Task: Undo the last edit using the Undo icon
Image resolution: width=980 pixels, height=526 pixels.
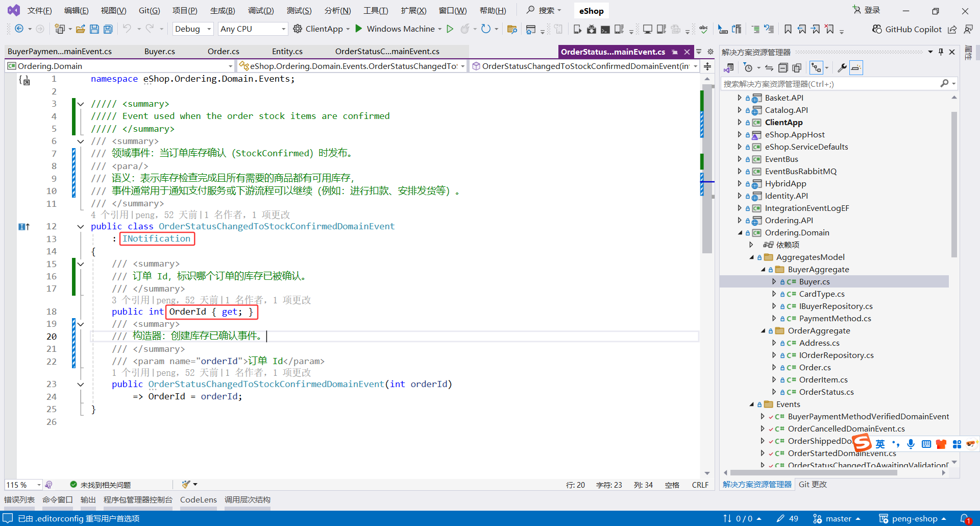Action: coord(127,29)
